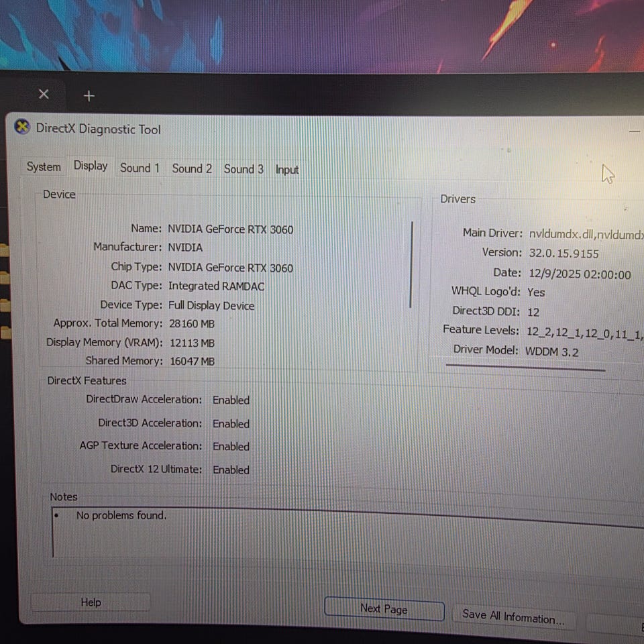This screenshot has width=644, height=644.
Task: Click the DirectX Features group label
Action: tap(87, 381)
